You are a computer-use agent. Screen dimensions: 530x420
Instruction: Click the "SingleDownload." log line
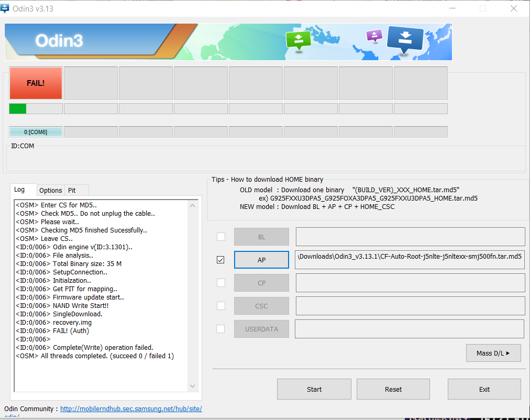click(59, 314)
